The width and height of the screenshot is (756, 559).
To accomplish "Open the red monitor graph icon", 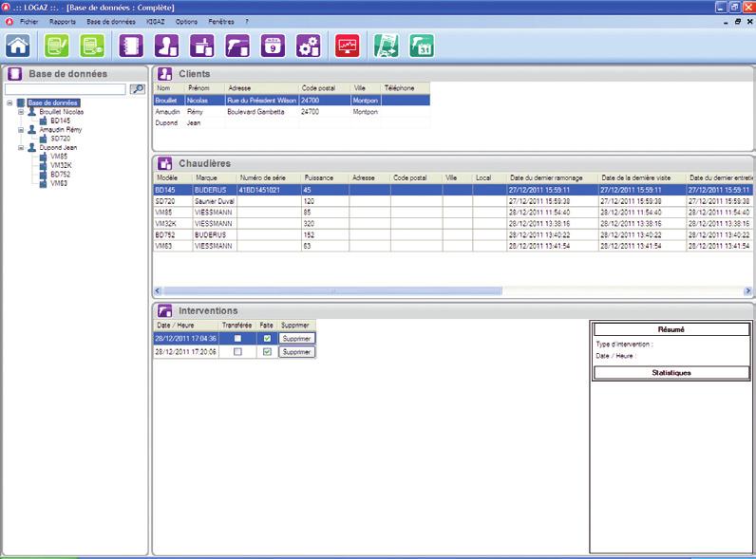I will pyautogui.click(x=348, y=47).
